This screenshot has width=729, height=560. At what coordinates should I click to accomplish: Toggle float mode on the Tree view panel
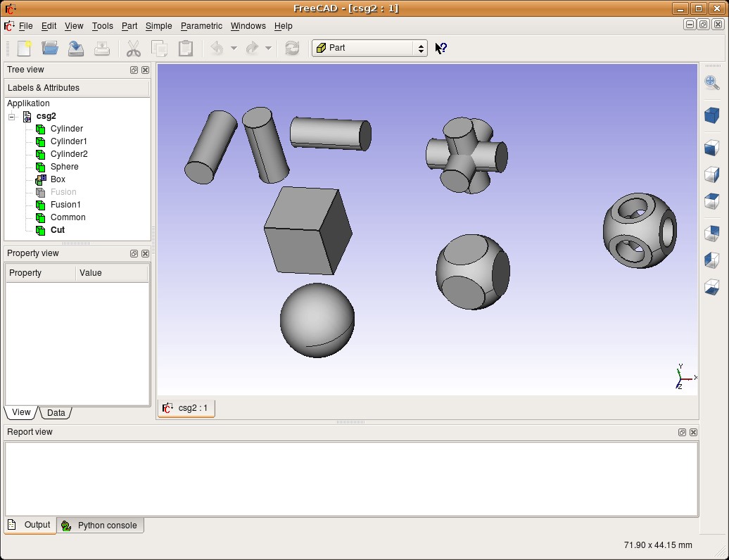coord(134,70)
